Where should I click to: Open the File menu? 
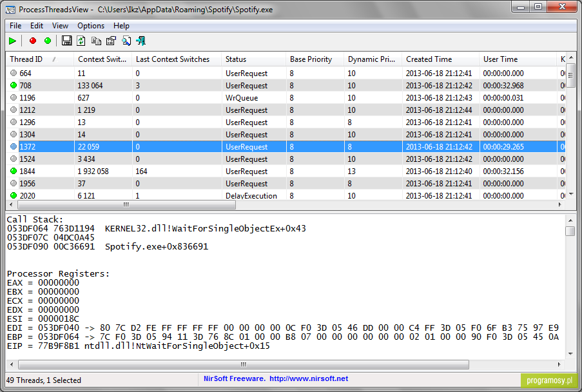pos(15,26)
